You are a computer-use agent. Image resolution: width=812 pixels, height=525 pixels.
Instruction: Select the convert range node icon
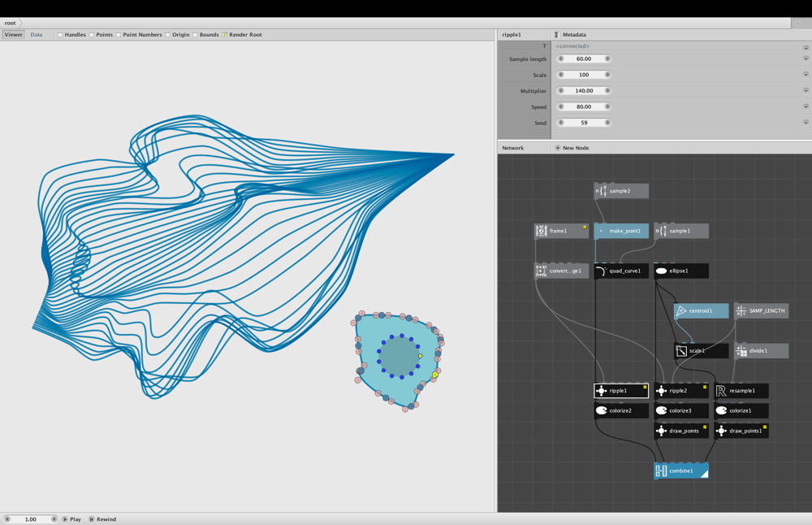point(541,271)
